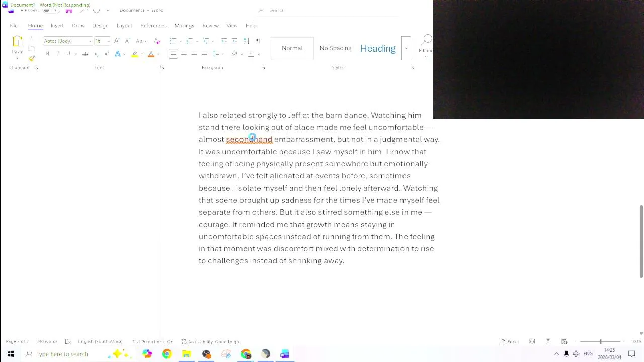Click the Copy icon in Clipboard group
Viewport: 644px width, 362px height.
[x=31, y=49]
